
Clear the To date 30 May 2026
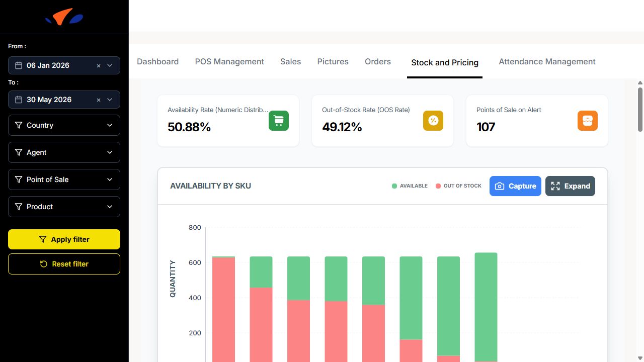click(x=99, y=100)
